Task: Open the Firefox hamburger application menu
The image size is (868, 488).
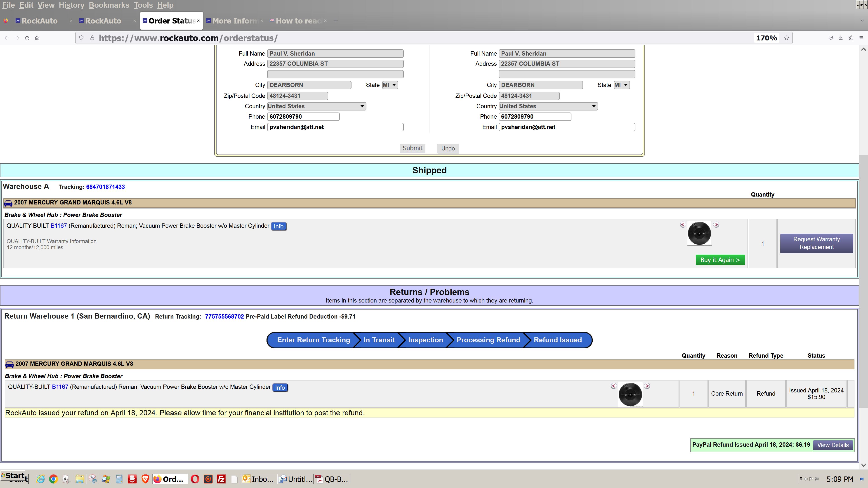Action: point(861,38)
